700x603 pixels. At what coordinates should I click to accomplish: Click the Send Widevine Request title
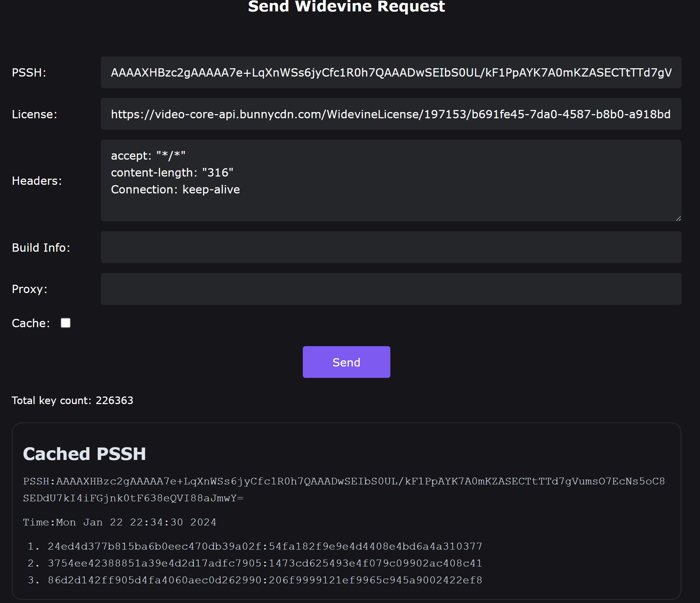click(x=346, y=7)
